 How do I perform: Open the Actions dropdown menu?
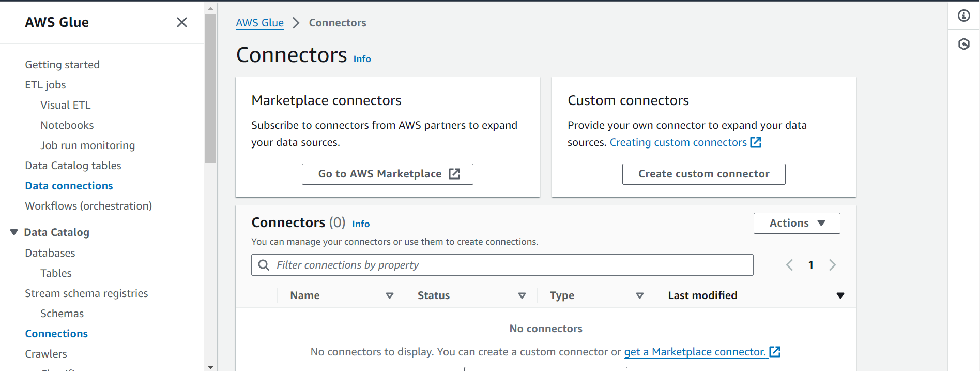(x=797, y=223)
